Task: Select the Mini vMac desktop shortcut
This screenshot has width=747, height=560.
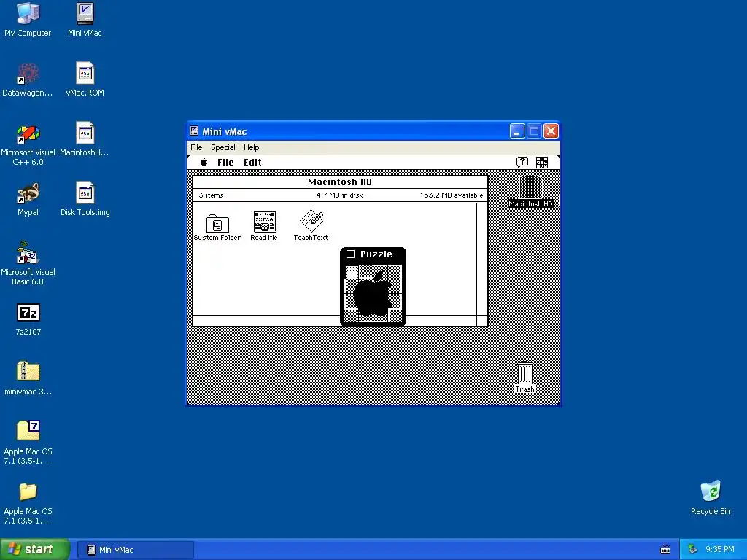Action: pos(85,19)
